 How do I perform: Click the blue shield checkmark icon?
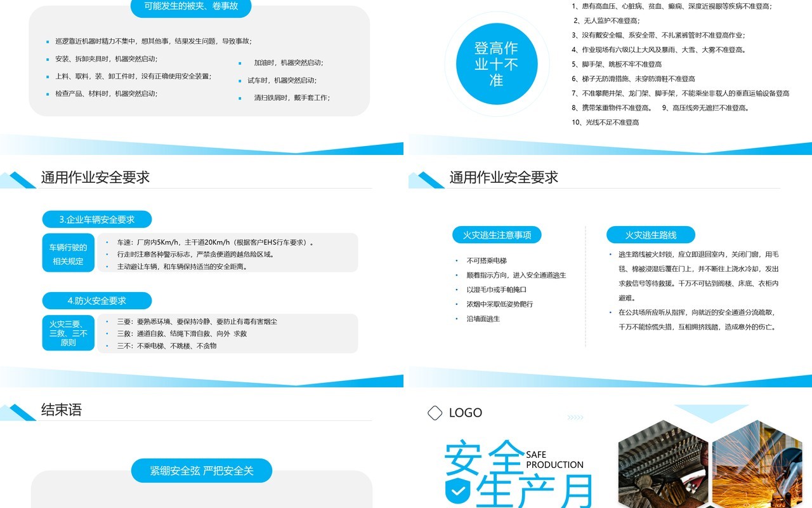(456, 491)
